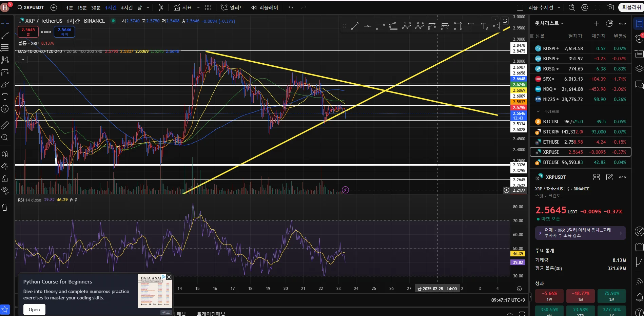644x316 pixels.
Task: Switch to 날 daily interval
Action: coord(139,7)
